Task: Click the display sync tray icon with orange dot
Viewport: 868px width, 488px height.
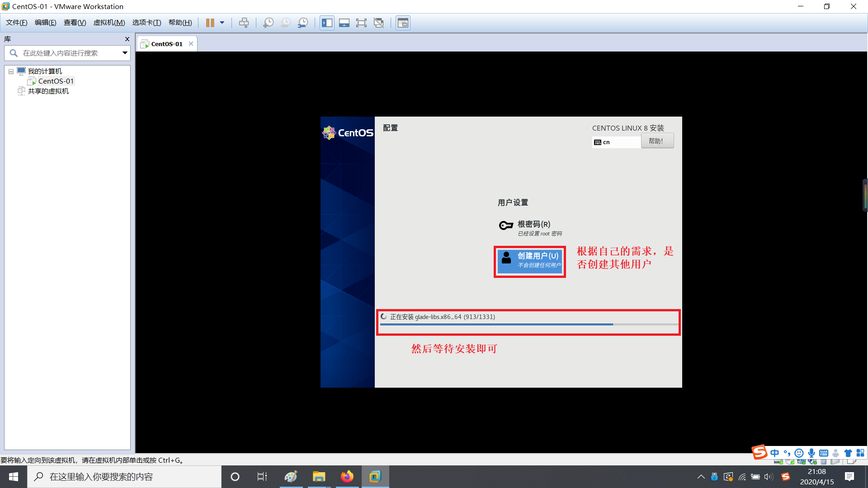Action: 728,477
